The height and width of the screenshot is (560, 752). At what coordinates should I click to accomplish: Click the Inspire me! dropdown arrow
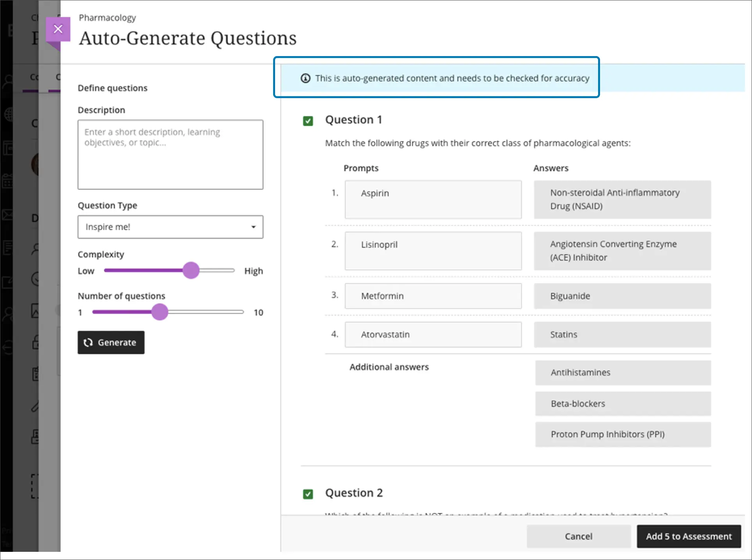coord(253,227)
